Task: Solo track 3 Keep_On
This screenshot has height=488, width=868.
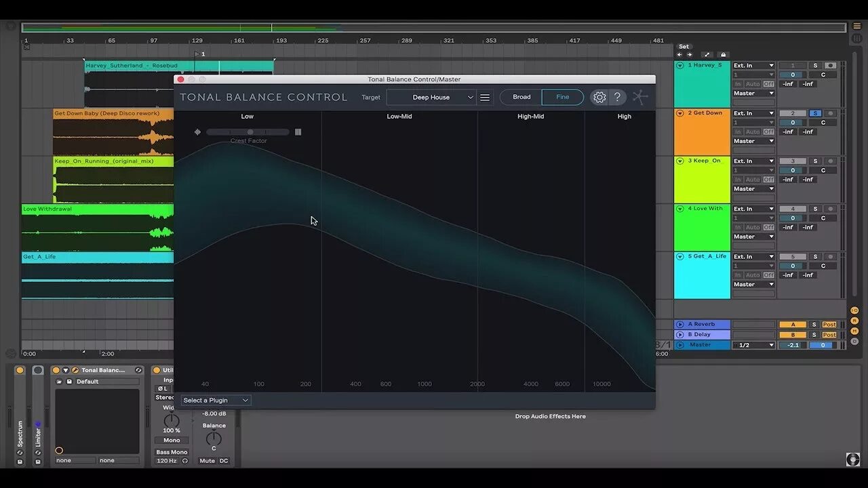Action: [x=815, y=161]
